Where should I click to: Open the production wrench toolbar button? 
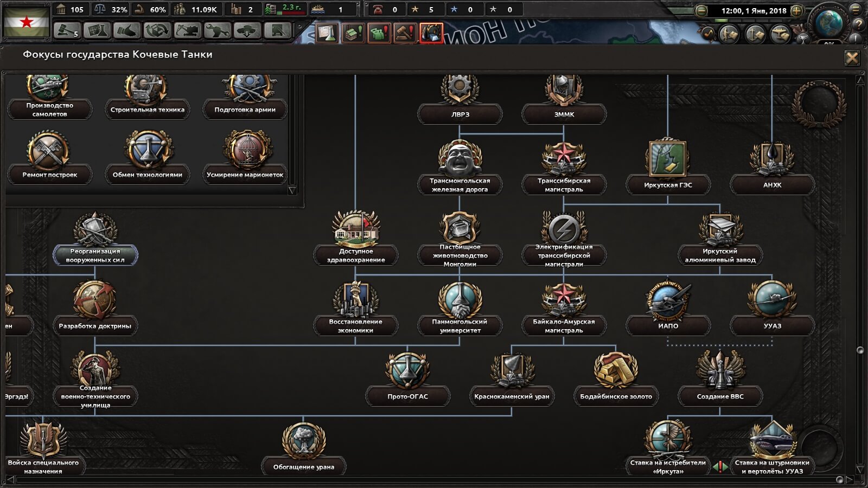click(x=217, y=30)
